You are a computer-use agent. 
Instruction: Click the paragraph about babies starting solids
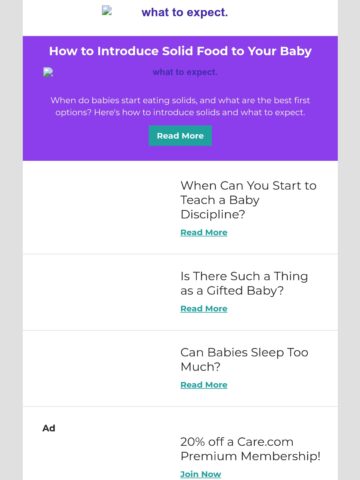pyautogui.click(x=180, y=106)
